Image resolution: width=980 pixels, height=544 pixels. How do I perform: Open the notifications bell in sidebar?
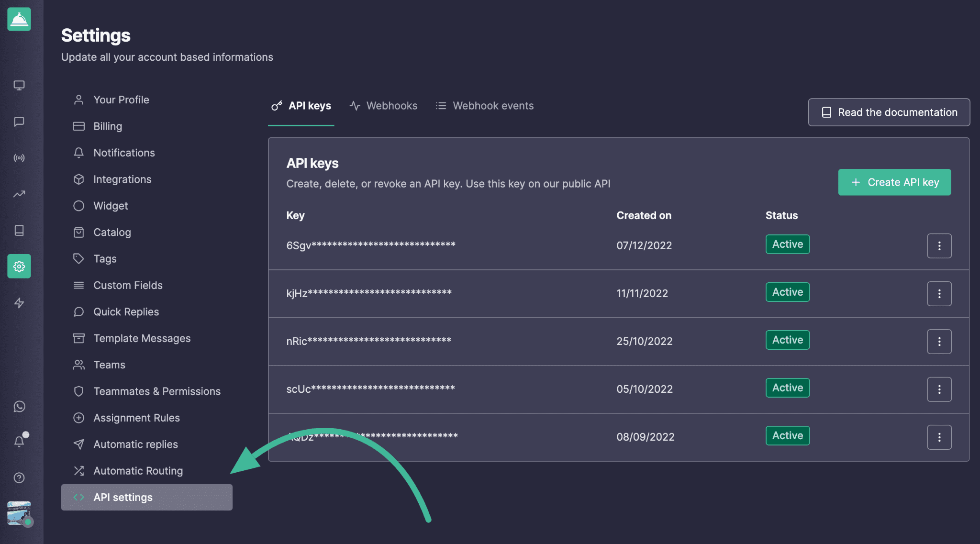(x=19, y=441)
